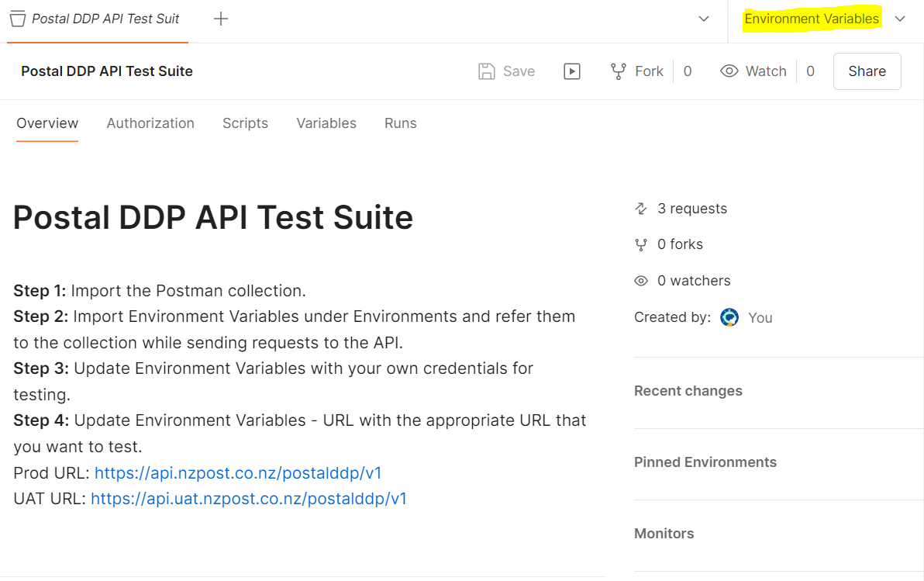Image resolution: width=924 pixels, height=581 pixels.
Task: Click the Watch label
Action: (766, 71)
